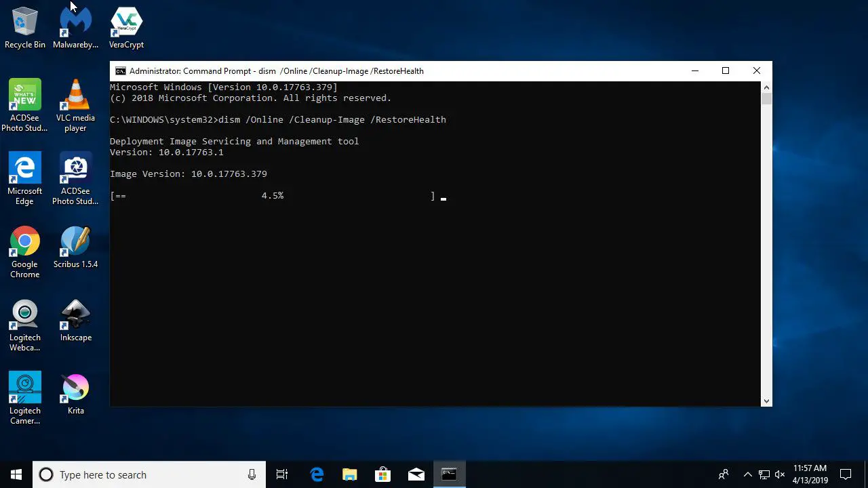Click the Microsoft Windows version line
This screenshot has width=868, height=488.
[x=224, y=87]
